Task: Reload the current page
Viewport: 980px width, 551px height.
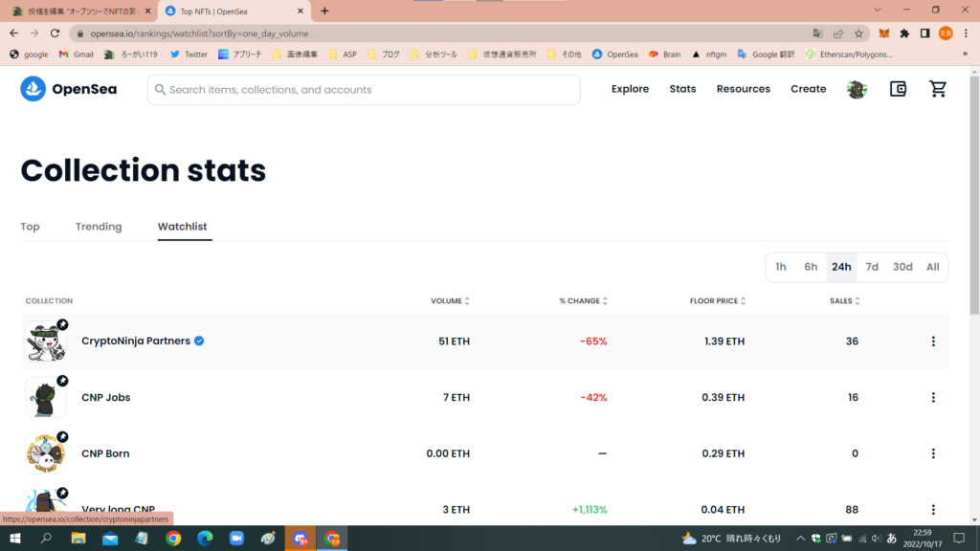Action: coord(55,33)
